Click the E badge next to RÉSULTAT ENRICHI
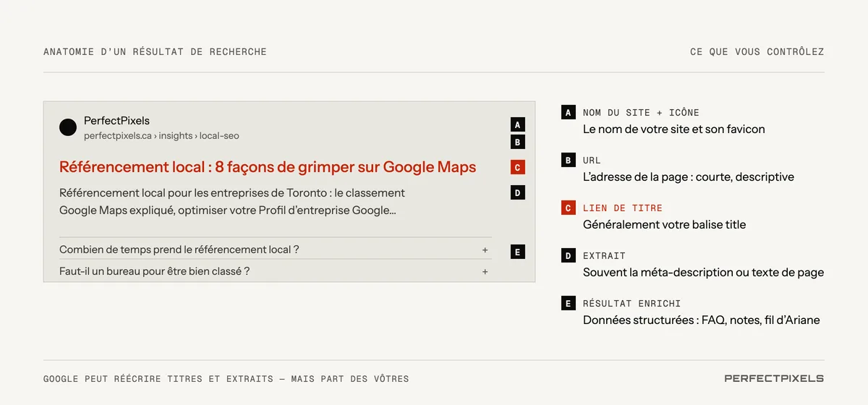 click(568, 303)
